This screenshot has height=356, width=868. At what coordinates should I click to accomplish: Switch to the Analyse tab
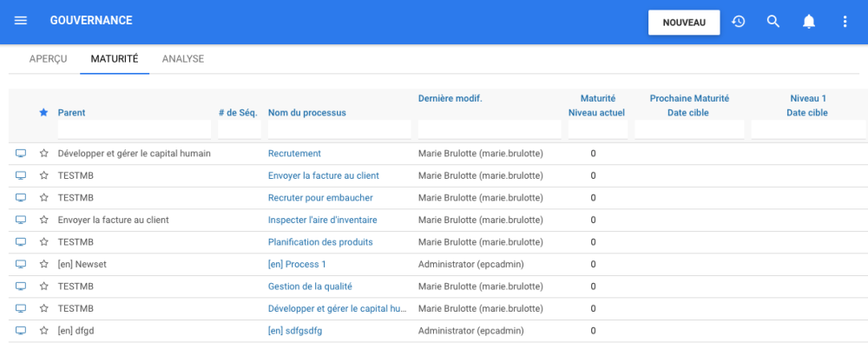(x=182, y=59)
